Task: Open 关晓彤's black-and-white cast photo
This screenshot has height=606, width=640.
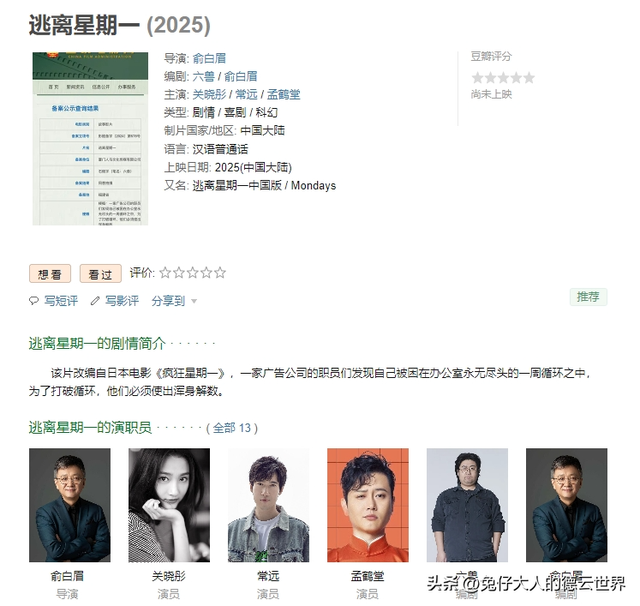Action: [169, 505]
